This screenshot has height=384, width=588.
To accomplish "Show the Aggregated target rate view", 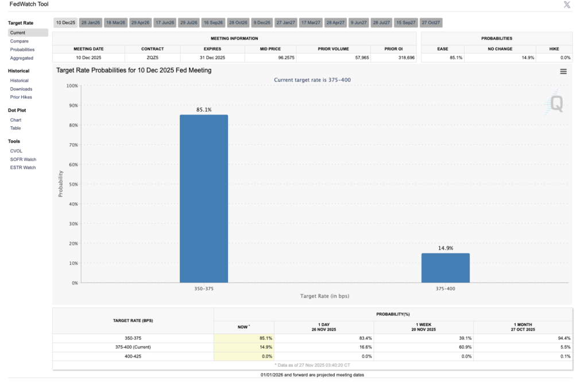I will coord(22,58).
